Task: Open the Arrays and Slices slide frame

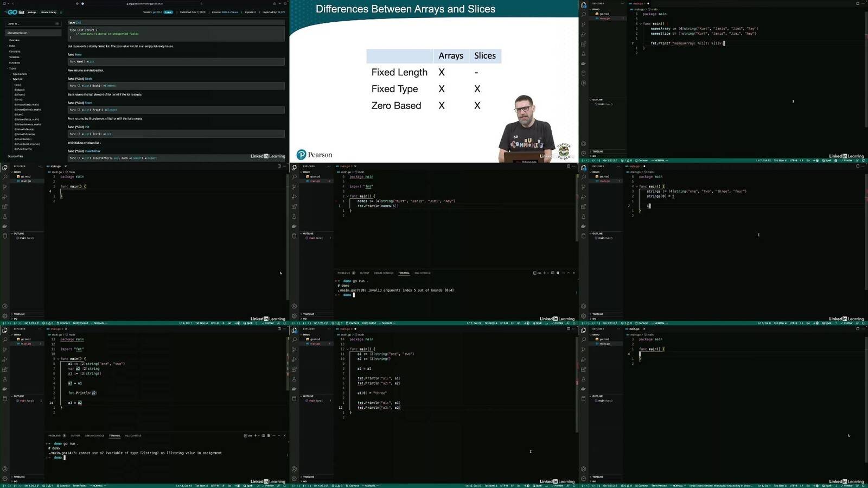Action: [434, 81]
